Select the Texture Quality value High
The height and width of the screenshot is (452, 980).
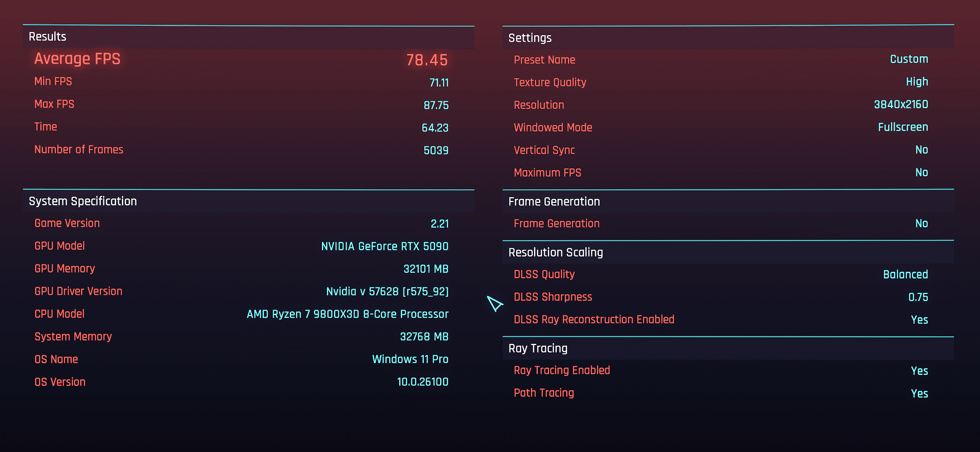917,82
